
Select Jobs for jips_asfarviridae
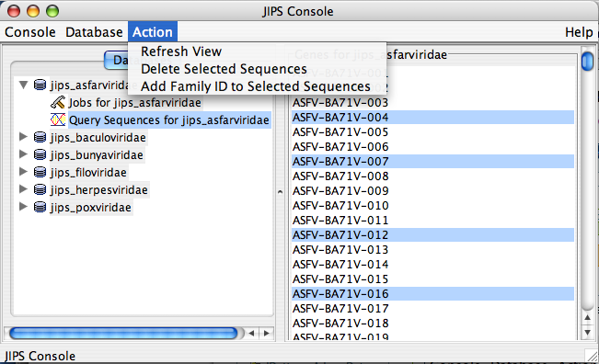coord(135,103)
